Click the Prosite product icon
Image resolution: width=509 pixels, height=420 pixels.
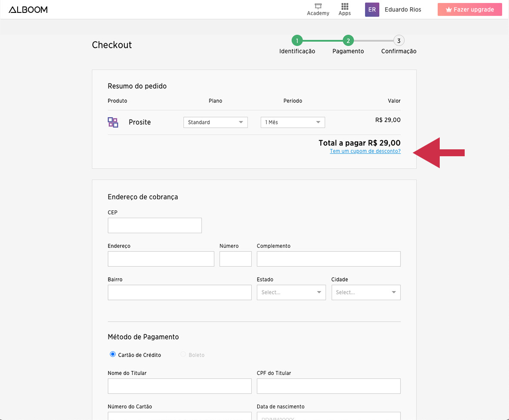point(113,122)
